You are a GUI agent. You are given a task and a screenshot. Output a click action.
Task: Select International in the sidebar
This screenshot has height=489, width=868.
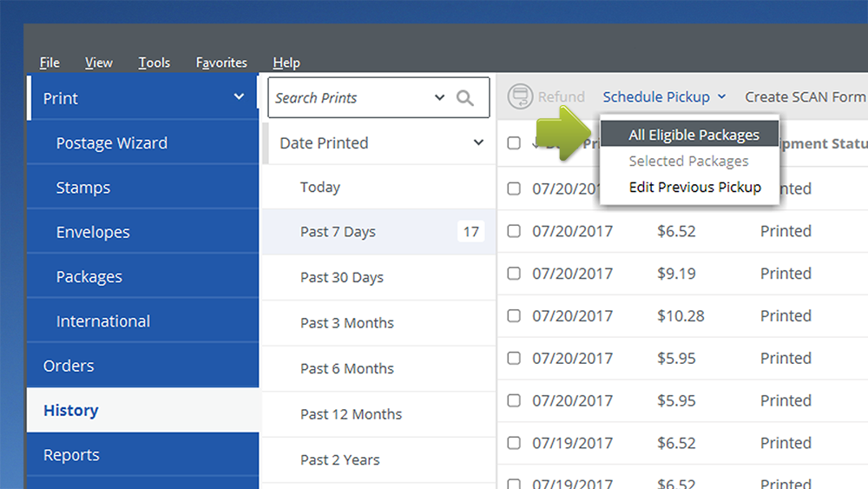coord(143,321)
